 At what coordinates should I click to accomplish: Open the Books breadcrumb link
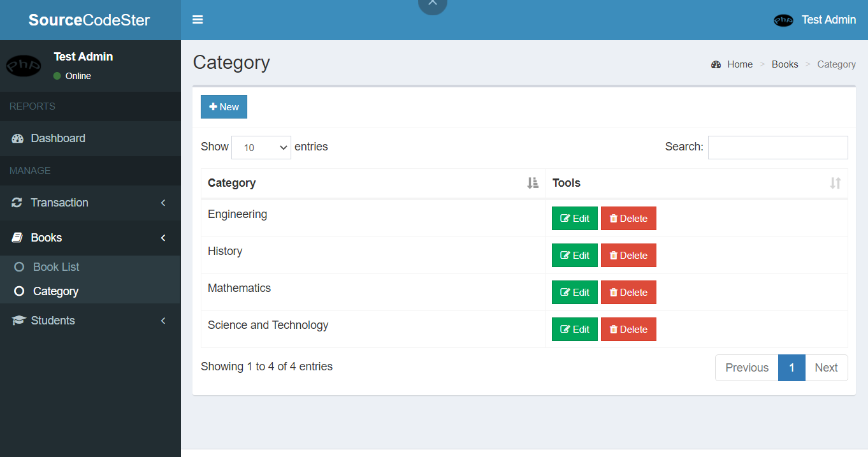click(x=785, y=64)
